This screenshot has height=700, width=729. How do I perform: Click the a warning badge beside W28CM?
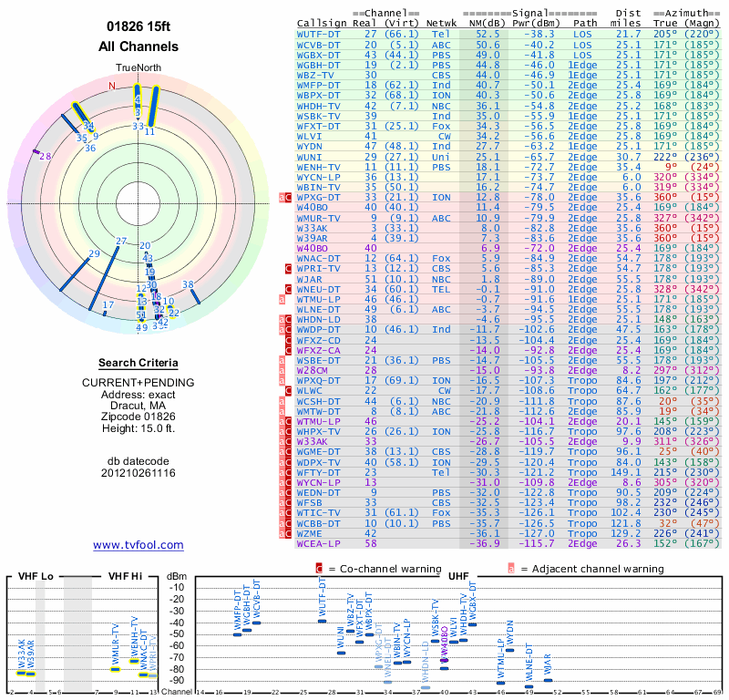[282, 371]
